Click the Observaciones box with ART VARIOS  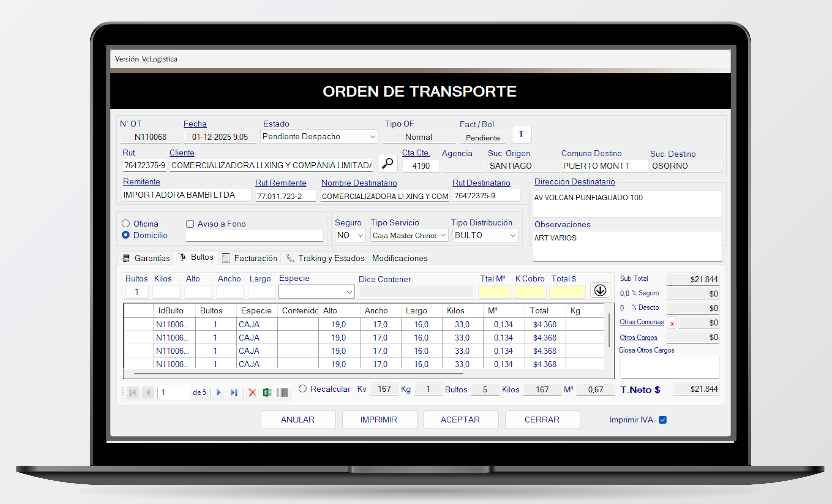coord(627,246)
